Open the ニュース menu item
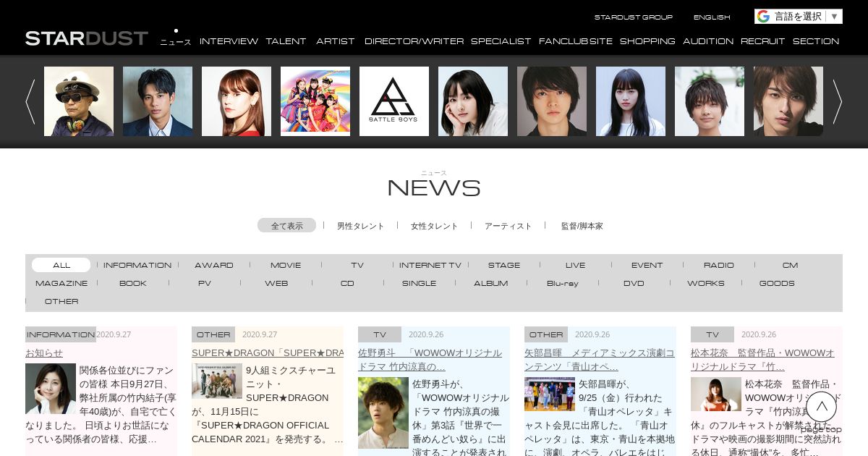Image resolution: width=868 pixels, height=456 pixels. (176, 42)
